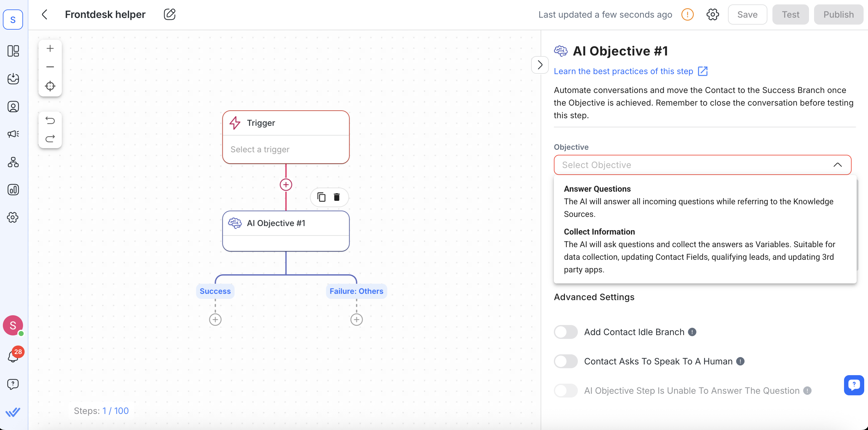
Task: Click the Save button
Action: coord(747,15)
